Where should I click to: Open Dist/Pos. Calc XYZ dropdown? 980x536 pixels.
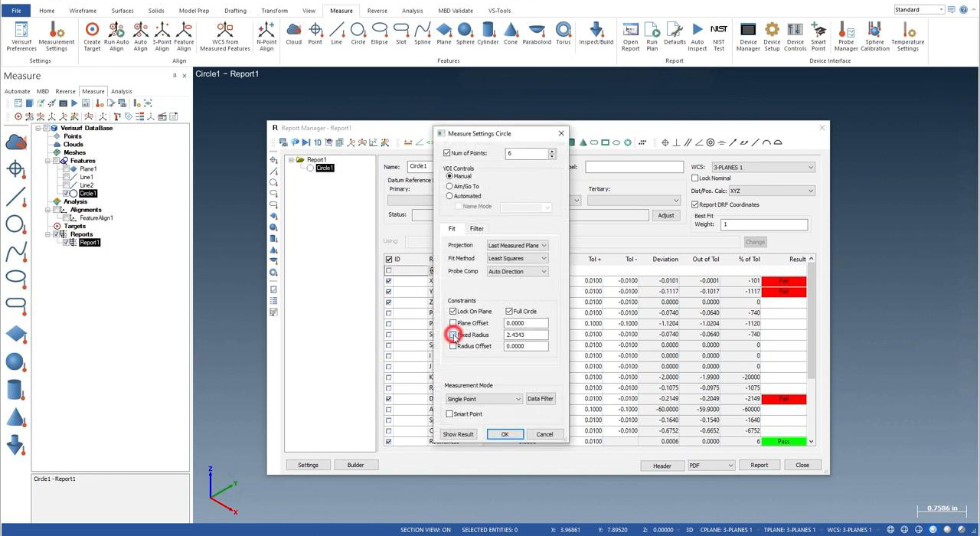771,191
